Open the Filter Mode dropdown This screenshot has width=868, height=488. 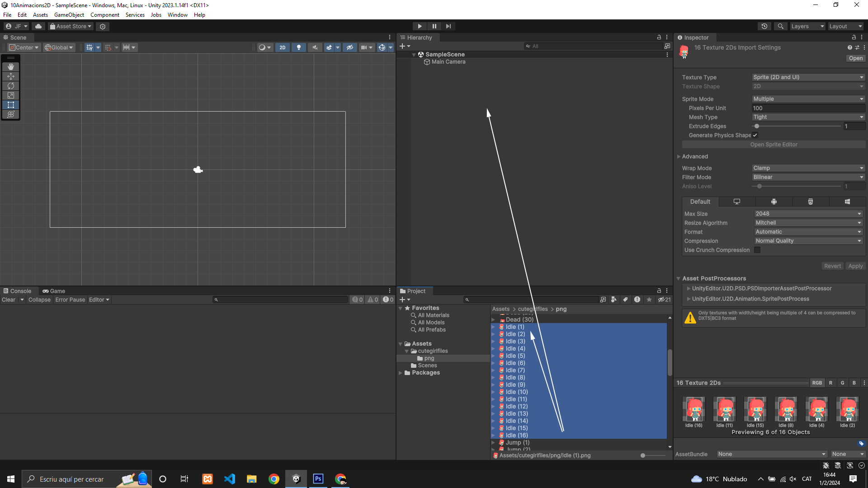point(808,177)
